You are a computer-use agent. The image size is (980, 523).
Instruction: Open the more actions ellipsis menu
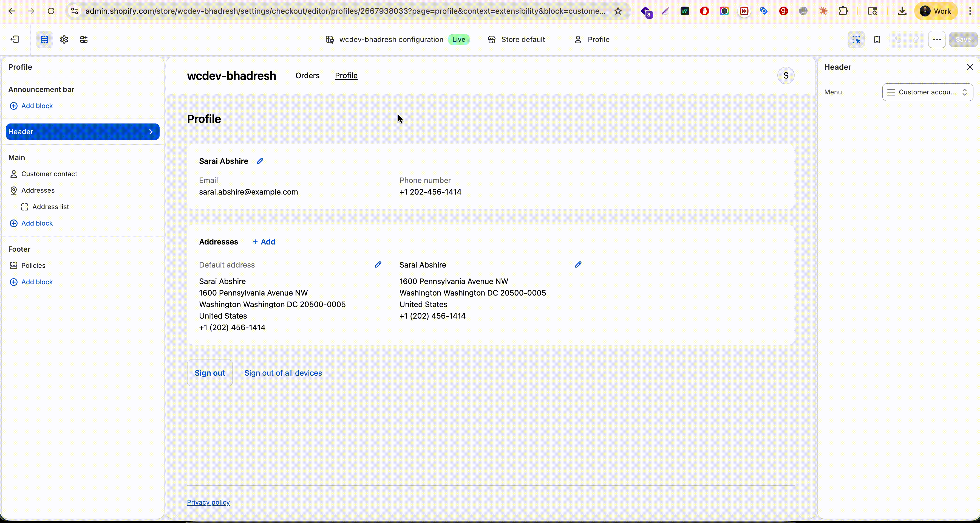[x=937, y=40]
